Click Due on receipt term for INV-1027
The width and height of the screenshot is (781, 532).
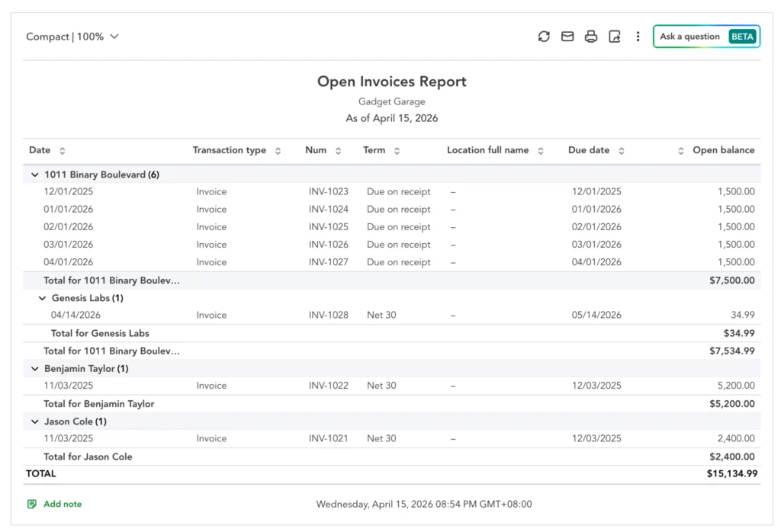click(x=398, y=262)
